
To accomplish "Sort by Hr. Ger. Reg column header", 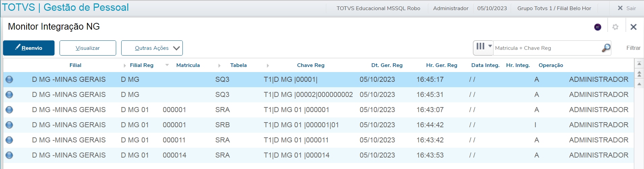I will click(x=442, y=65).
